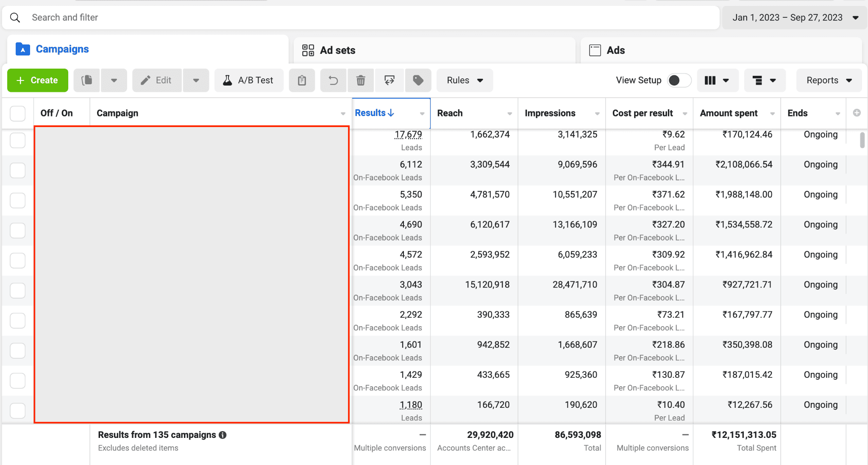Click the 28,471,710 impressions cell

click(x=575, y=285)
